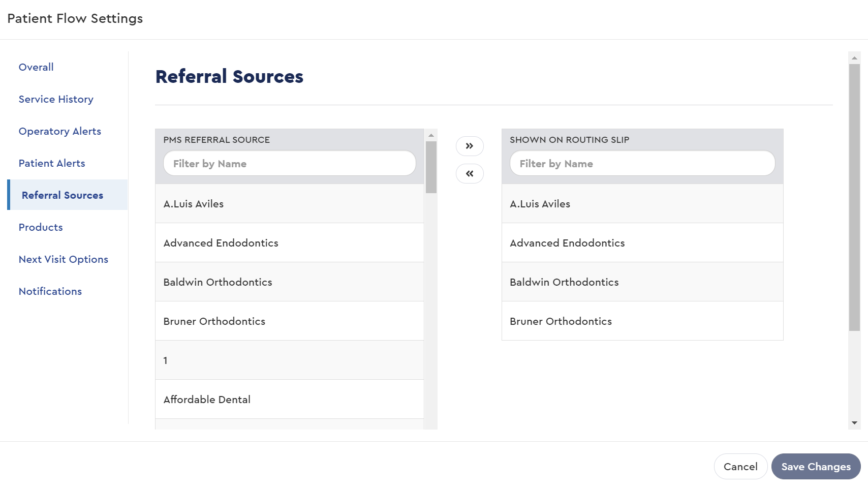Click the move-left double chevron button
The height and width of the screenshot is (488, 868).
470,173
